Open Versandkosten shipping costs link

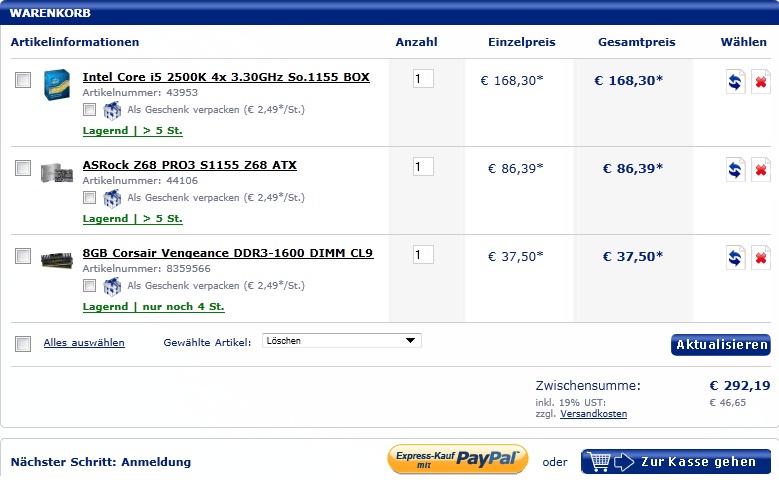[x=593, y=414]
